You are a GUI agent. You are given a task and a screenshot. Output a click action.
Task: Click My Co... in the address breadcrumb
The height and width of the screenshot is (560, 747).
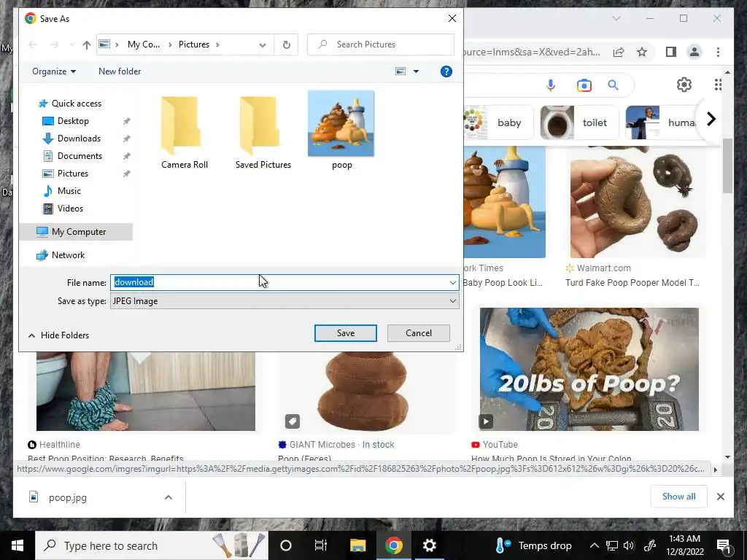point(144,44)
